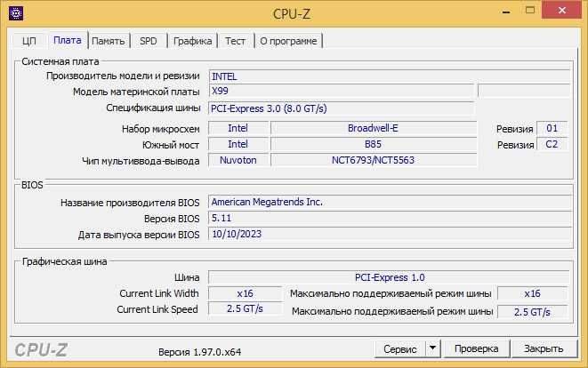Click the X99 motherboard model field

coord(341,91)
